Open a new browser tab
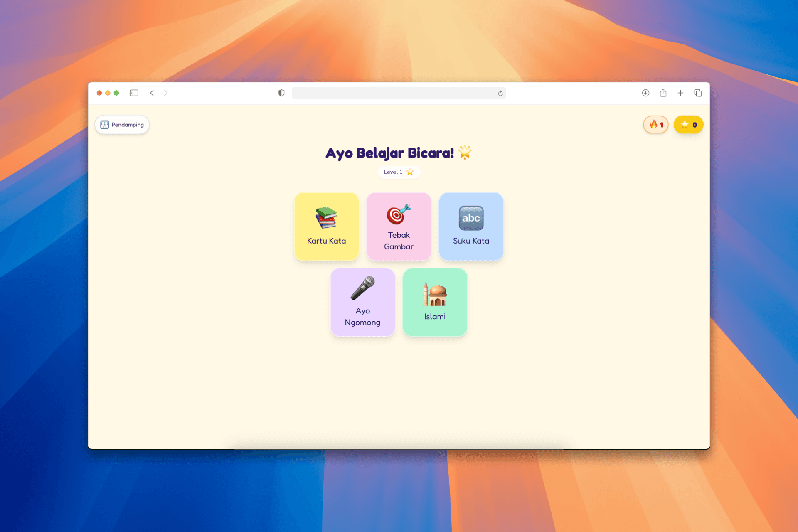Viewport: 798px width, 532px height. click(680, 93)
